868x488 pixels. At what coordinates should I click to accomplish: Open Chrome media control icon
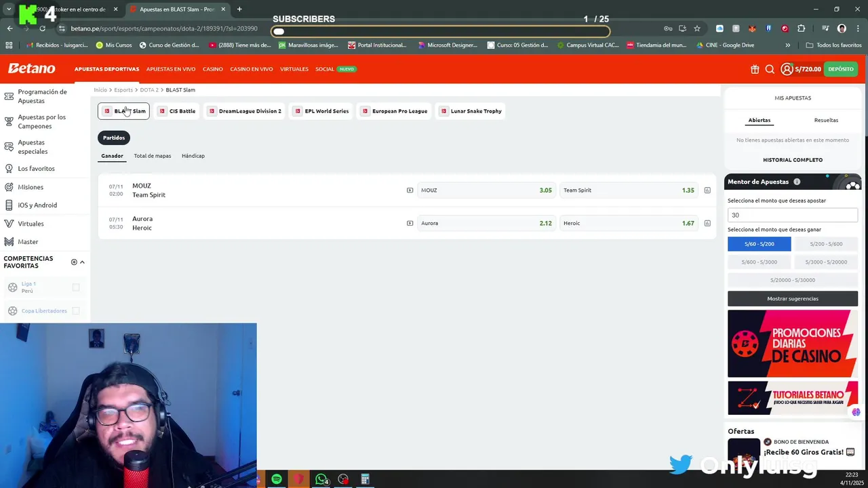825,28
